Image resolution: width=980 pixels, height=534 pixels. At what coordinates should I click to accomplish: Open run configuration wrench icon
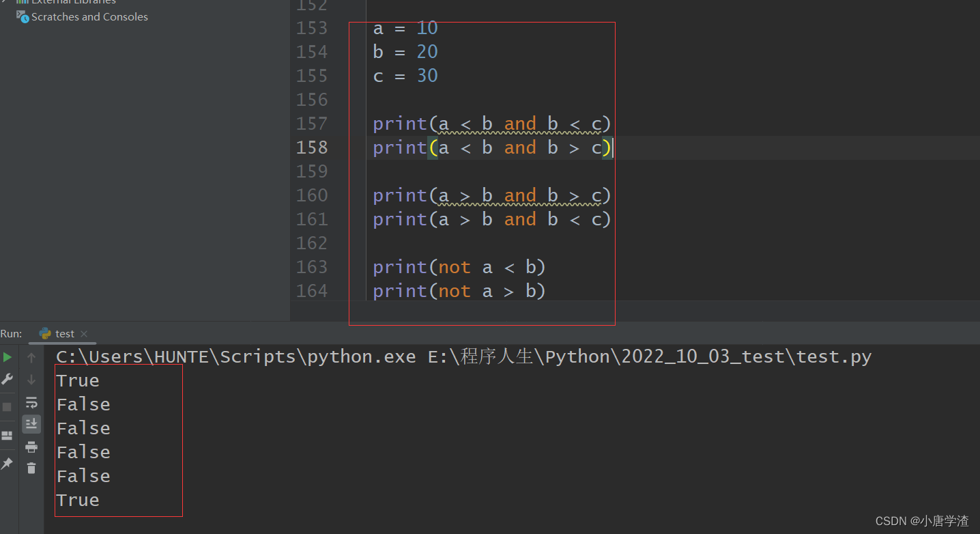tap(7, 380)
